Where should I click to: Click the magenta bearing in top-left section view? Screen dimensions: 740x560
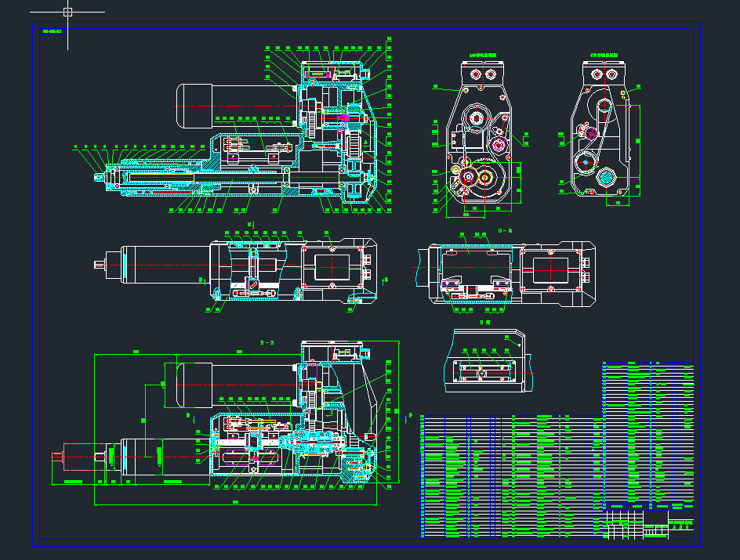tap(343, 120)
